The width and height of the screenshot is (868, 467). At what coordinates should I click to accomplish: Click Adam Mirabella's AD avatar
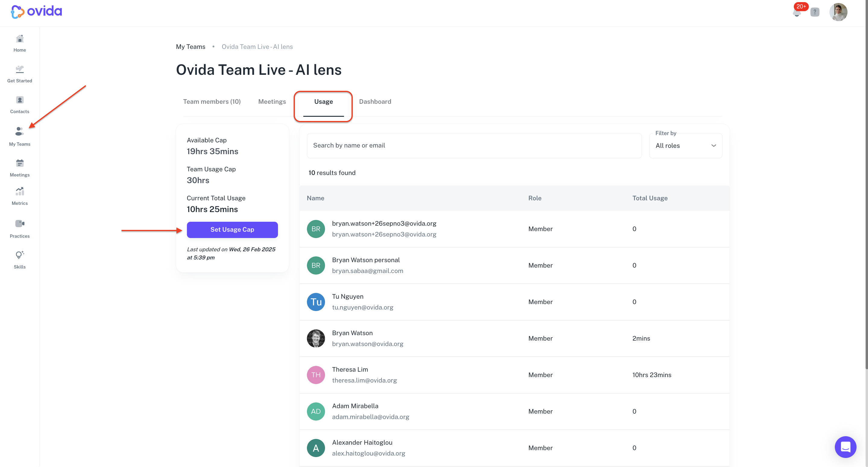tap(316, 411)
